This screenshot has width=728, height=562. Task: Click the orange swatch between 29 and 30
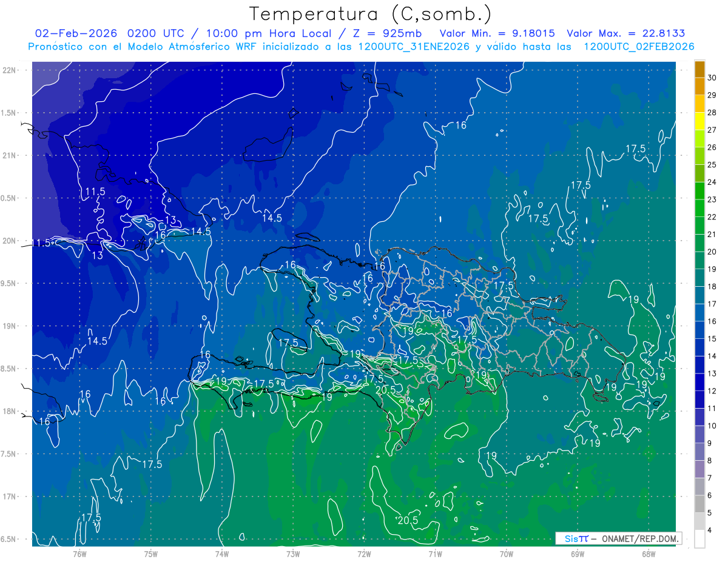click(x=699, y=87)
